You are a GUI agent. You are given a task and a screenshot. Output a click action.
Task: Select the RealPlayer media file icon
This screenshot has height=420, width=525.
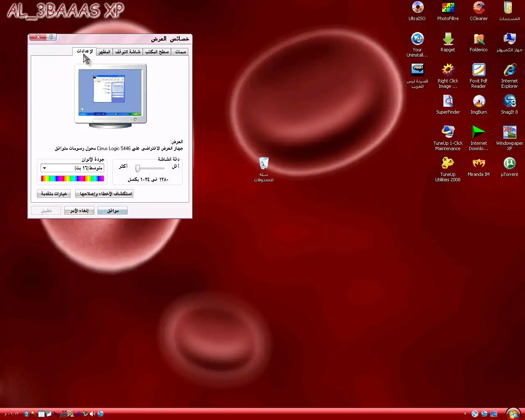tap(417, 76)
